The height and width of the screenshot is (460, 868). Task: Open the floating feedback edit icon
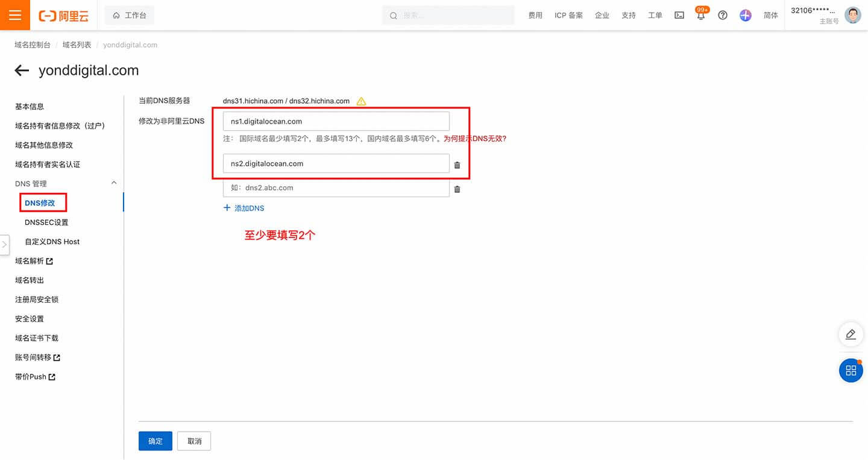tap(851, 334)
